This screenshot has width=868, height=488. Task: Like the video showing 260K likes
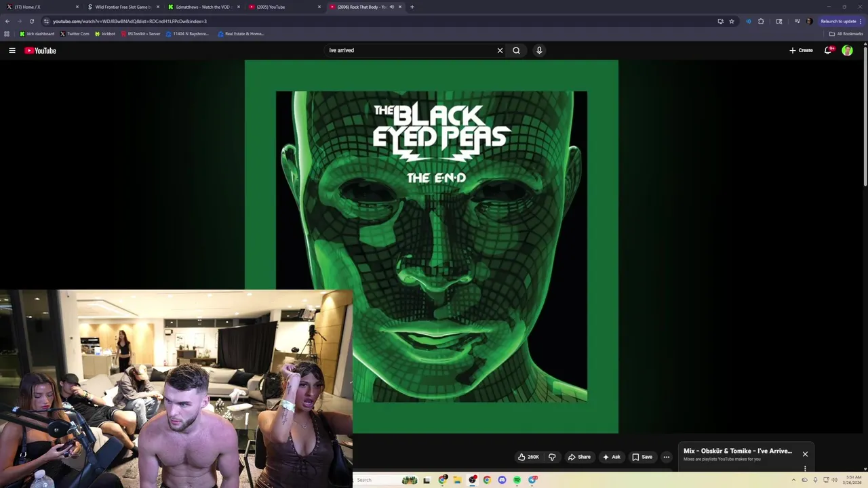528,457
